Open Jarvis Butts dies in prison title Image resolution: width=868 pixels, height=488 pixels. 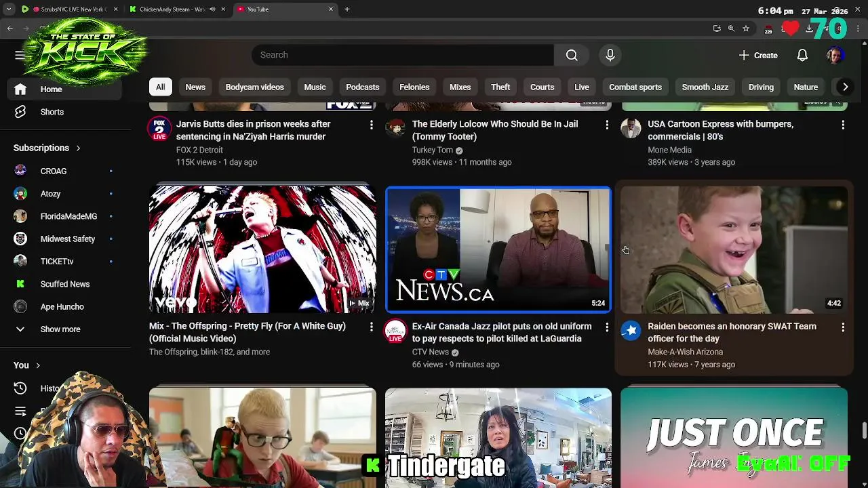[x=253, y=130]
